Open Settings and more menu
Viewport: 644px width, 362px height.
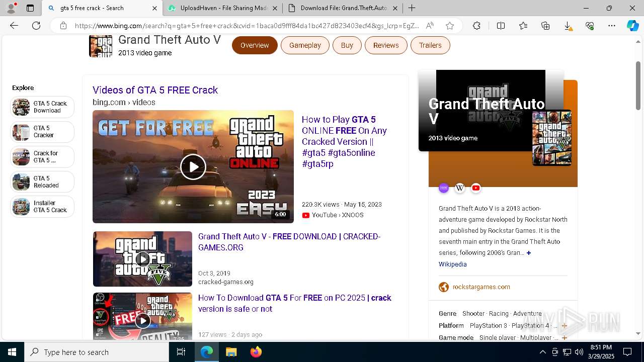coord(612,26)
